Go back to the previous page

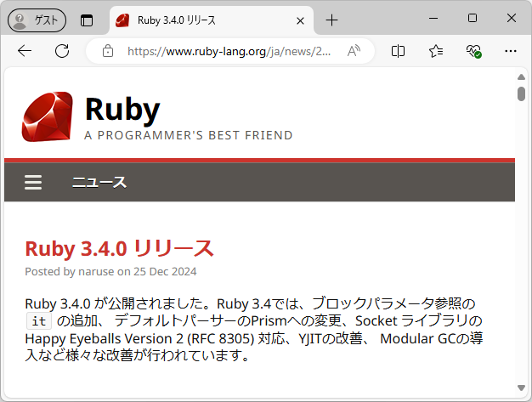25,51
